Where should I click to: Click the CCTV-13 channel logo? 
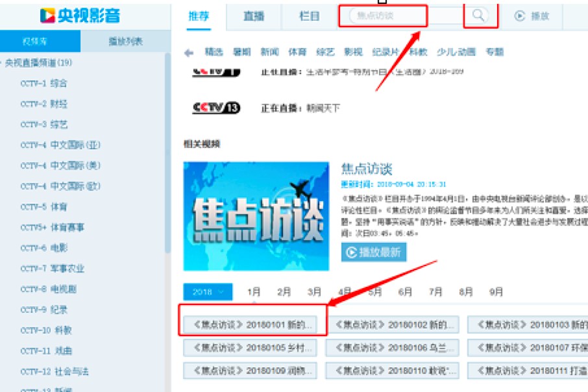tap(216, 108)
